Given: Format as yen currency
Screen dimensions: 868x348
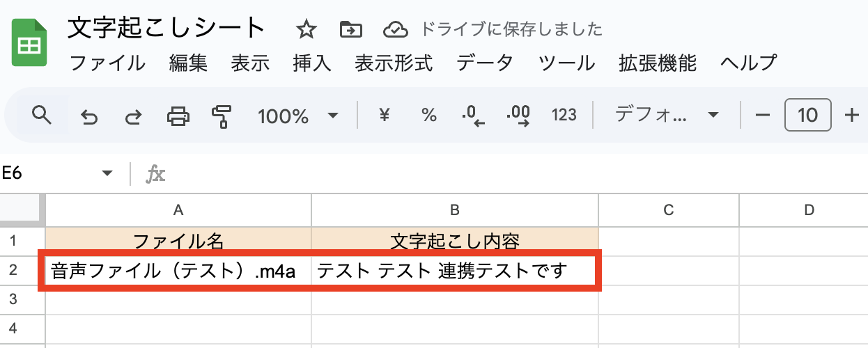Looking at the screenshot, I should click(x=383, y=116).
